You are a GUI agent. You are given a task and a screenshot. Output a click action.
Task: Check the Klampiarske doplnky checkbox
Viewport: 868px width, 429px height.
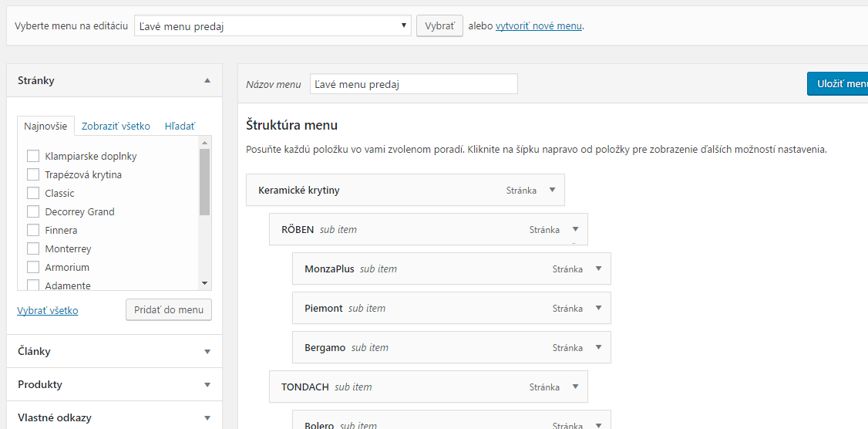[x=33, y=157]
